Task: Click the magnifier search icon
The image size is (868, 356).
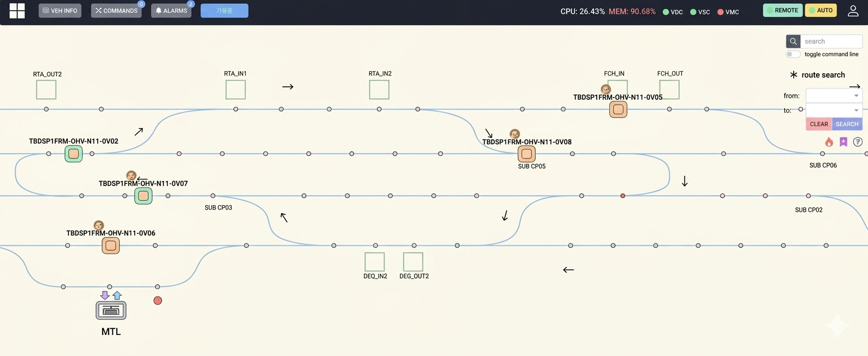Action: coord(793,41)
